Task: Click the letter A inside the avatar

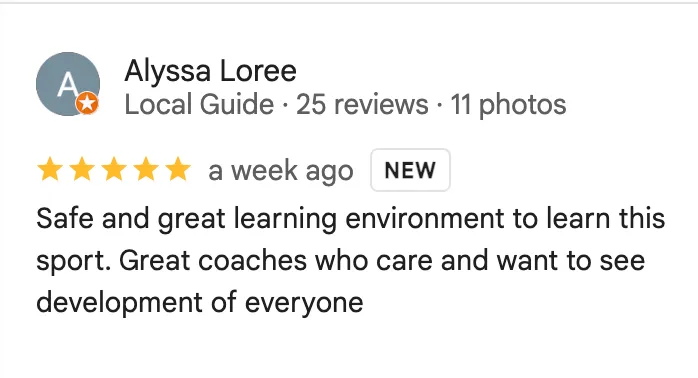Action: pyautogui.click(x=67, y=84)
